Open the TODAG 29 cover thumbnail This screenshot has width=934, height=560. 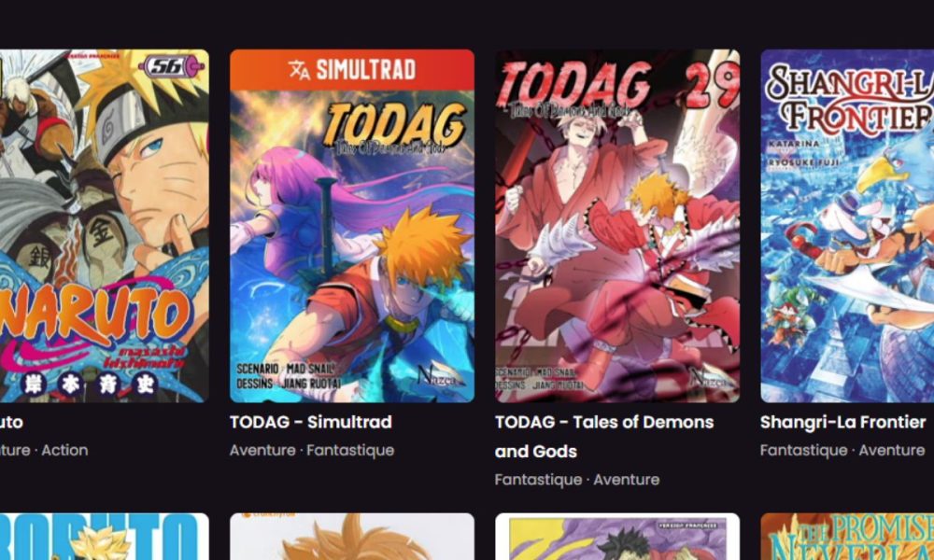click(x=617, y=226)
